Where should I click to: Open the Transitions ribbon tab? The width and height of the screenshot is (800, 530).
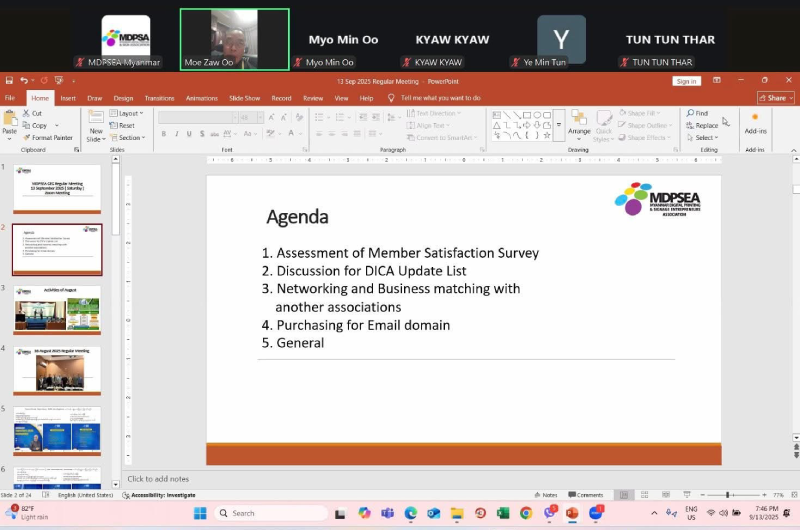tap(158, 98)
